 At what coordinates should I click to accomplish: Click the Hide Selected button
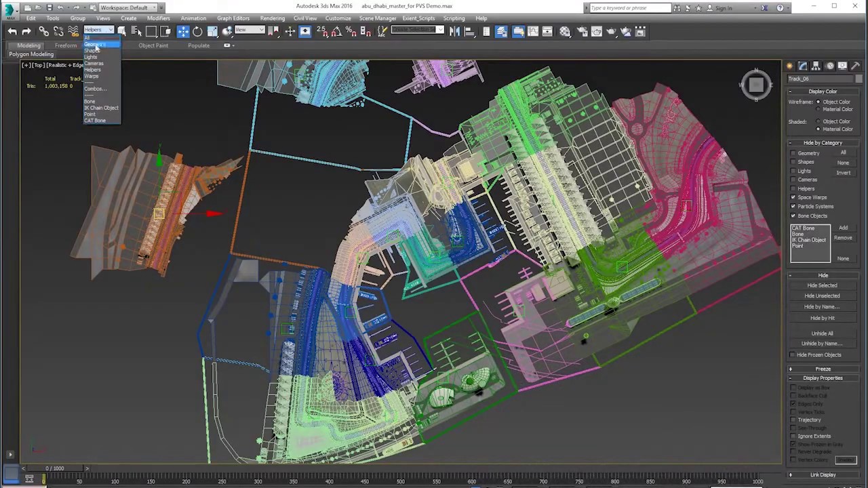tap(822, 285)
